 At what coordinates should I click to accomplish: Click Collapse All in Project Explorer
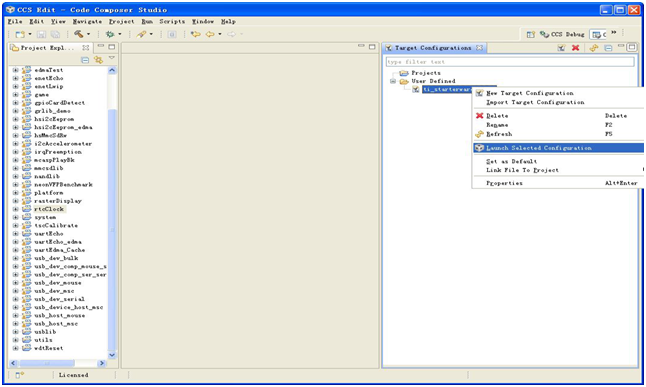(85, 60)
